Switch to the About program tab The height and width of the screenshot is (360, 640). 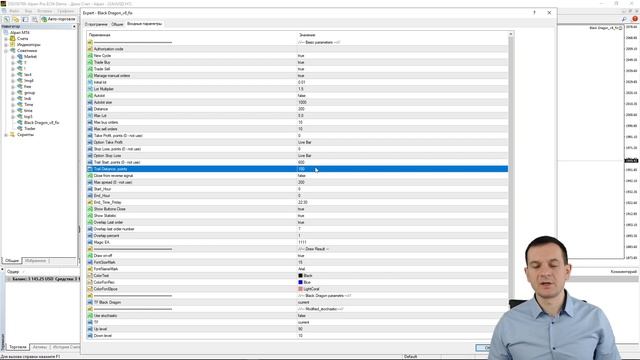96,24
